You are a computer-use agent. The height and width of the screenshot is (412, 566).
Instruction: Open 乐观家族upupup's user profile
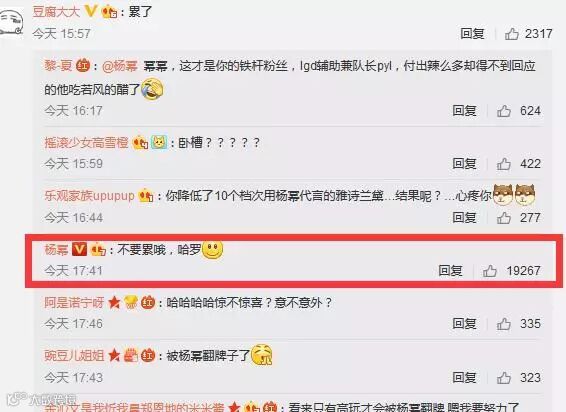coord(89,196)
